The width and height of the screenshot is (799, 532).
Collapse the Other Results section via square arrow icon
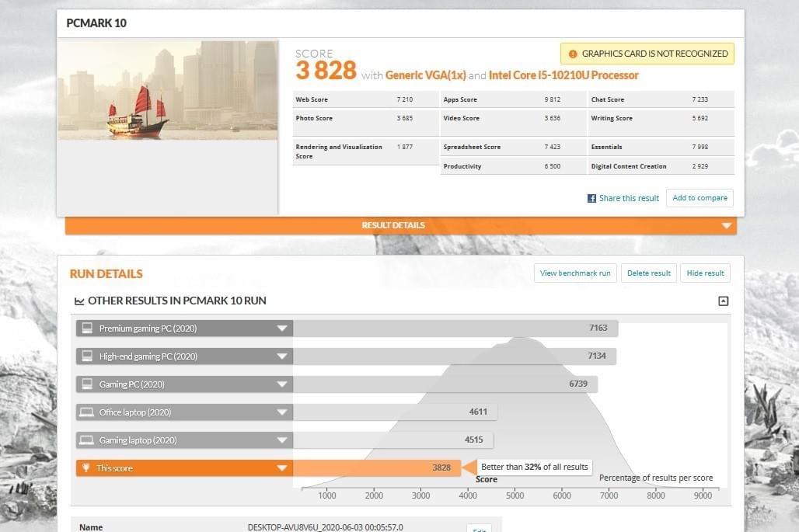[x=723, y=301]
